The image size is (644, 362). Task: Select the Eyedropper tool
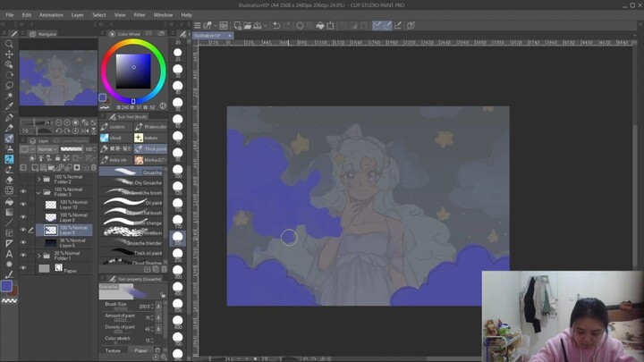click(x=10, y=106)
